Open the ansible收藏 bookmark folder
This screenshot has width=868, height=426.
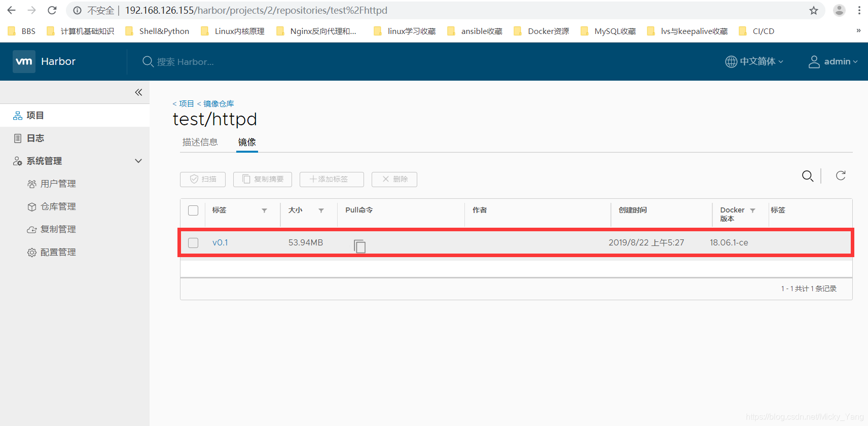[x=475, y=31]
